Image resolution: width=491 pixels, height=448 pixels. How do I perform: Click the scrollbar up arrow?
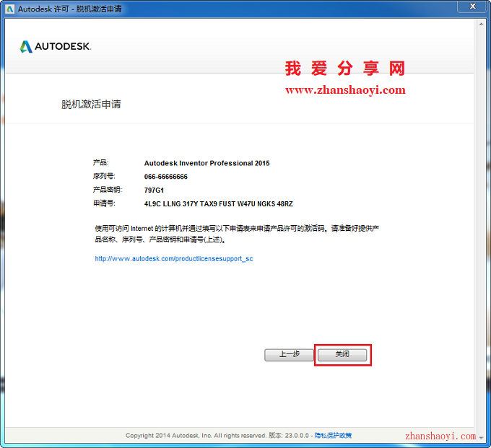pos(481,24)
